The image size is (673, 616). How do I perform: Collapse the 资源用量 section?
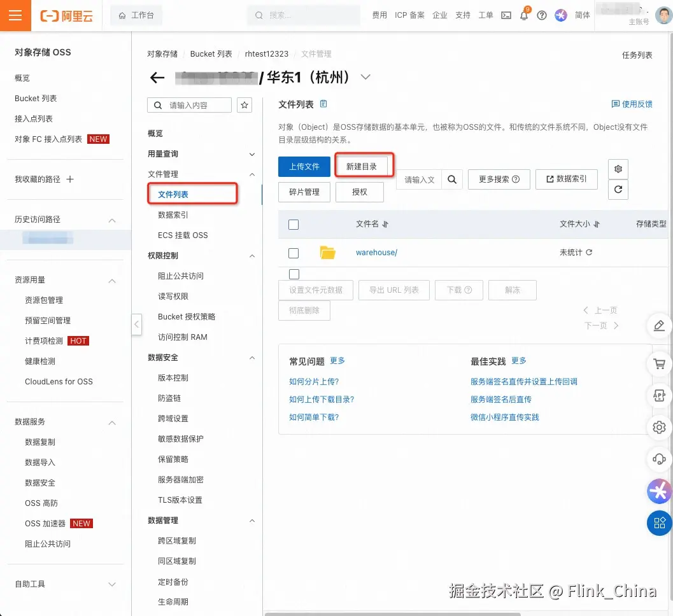coord(112,281)
